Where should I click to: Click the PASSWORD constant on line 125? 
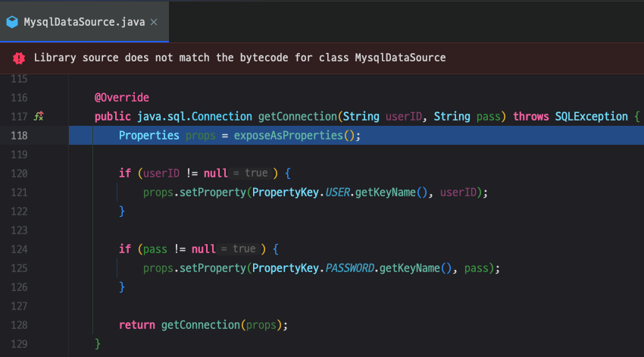tap(349, 268)
